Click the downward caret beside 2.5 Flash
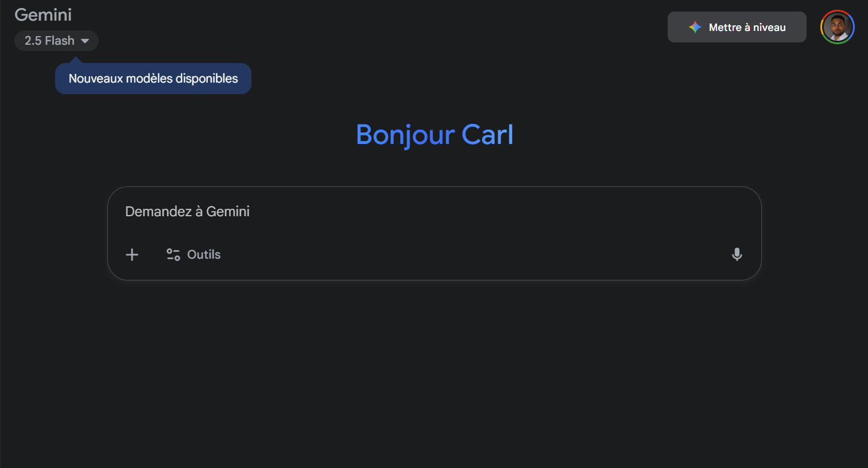The width and height of the screenshot is (868, 468). [85, 41]
